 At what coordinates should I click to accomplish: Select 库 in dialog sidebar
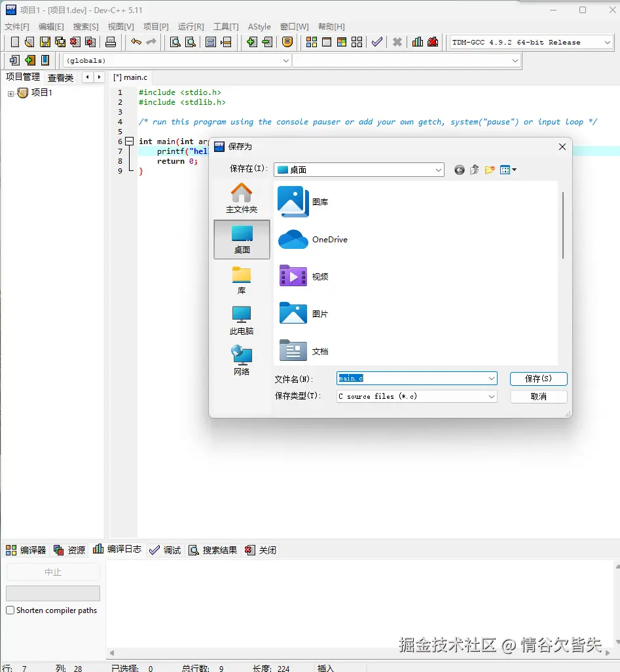click(242, 280)
